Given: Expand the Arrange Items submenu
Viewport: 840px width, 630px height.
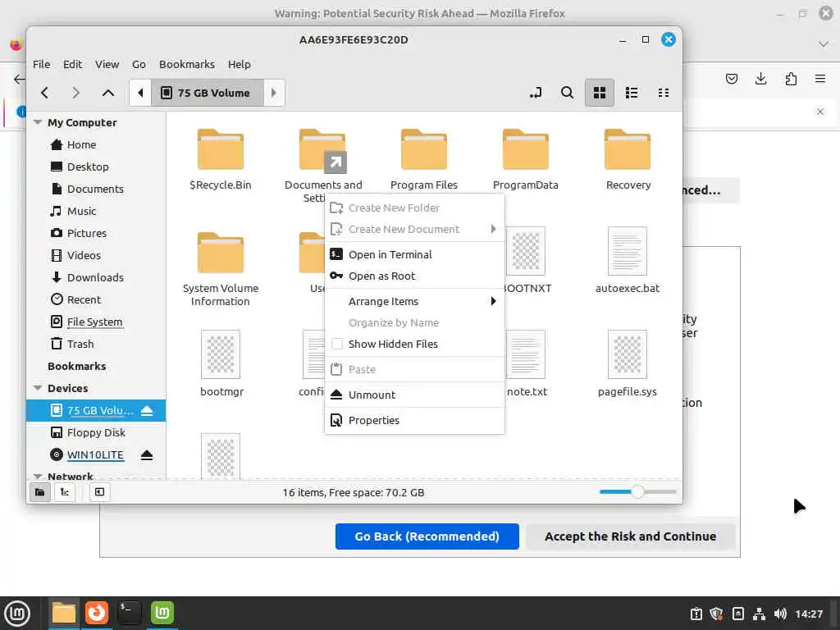Looking at the screenshot, I should [414, 301].
